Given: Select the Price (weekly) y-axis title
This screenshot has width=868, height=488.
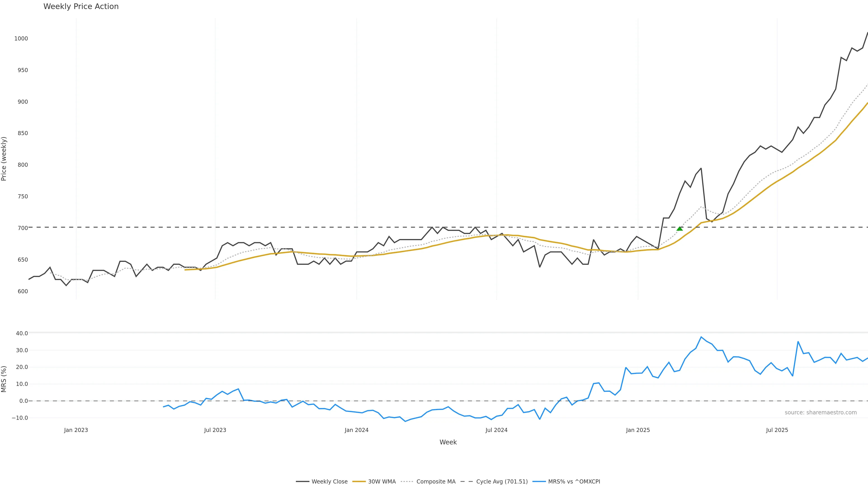Looking at the screenshot, I should click(4, 159).
